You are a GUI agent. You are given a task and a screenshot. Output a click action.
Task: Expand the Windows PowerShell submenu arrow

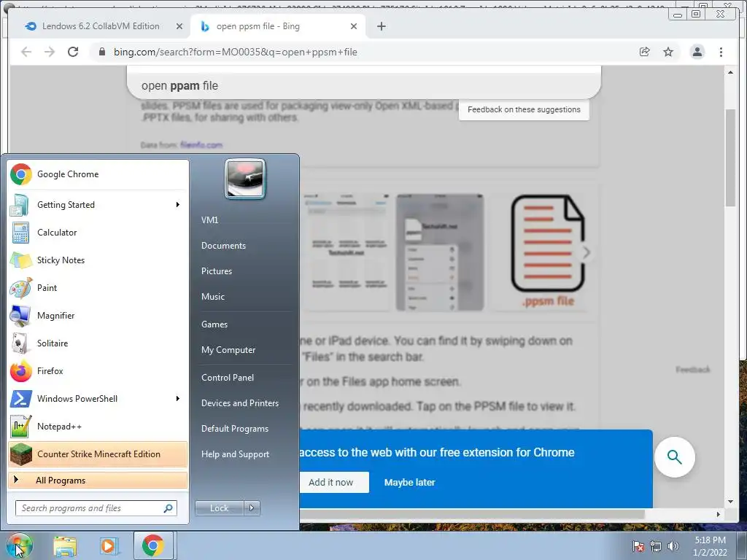[178, 399]
